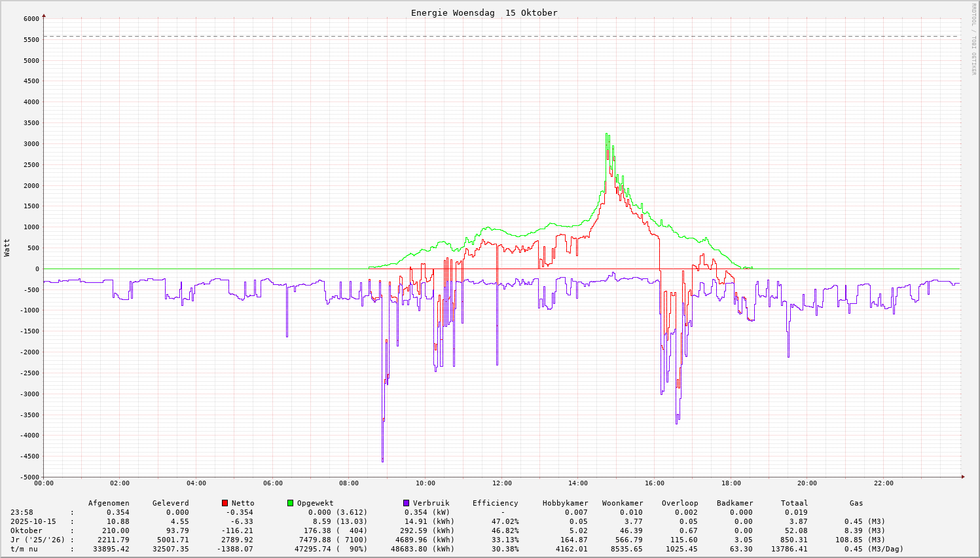
Task: Click the Gas column header
Action: [x=856, y=503]
